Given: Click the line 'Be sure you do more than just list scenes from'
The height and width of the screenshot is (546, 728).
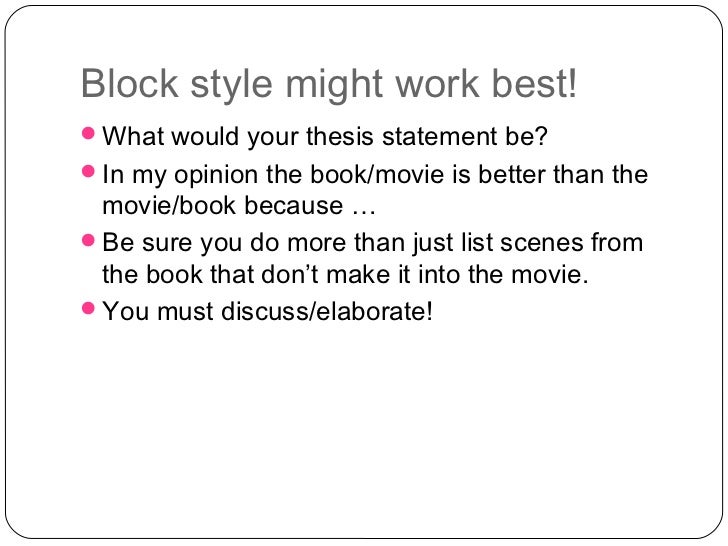Looking at the screenshot, I should pos(373,244).
